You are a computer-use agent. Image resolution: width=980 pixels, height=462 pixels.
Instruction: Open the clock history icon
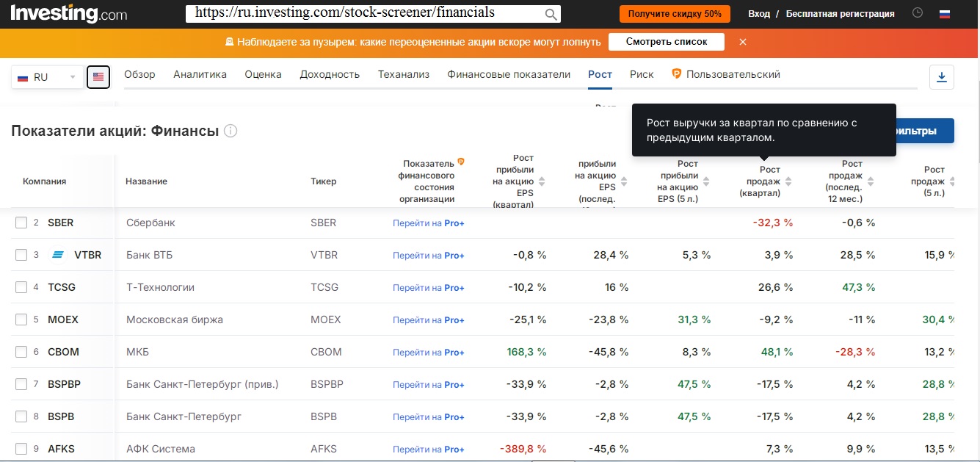(x=917, y=13)
